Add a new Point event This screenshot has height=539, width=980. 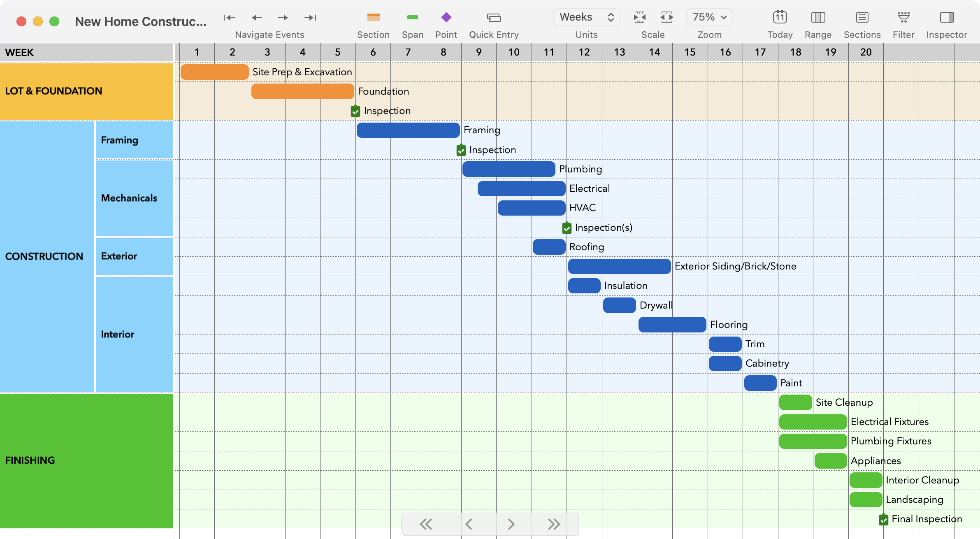point(446,17)
